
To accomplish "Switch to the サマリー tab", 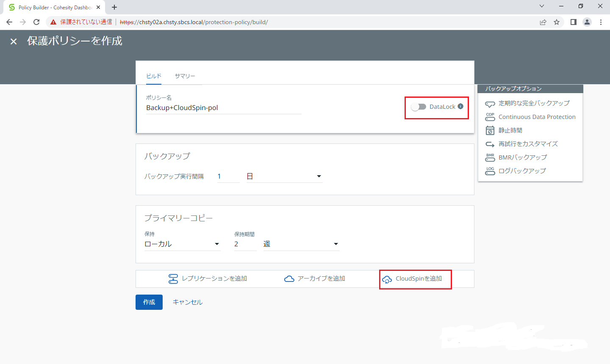I will [x=185, y=76].
